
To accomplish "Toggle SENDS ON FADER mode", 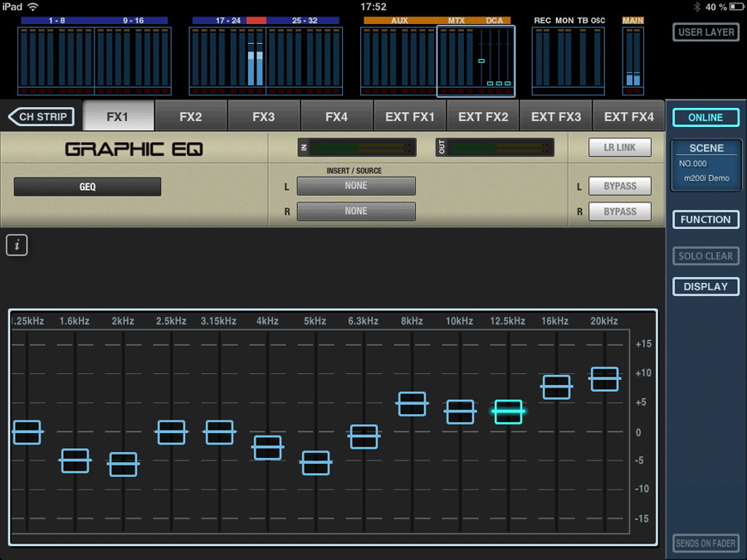I will [x=705, y=543].
